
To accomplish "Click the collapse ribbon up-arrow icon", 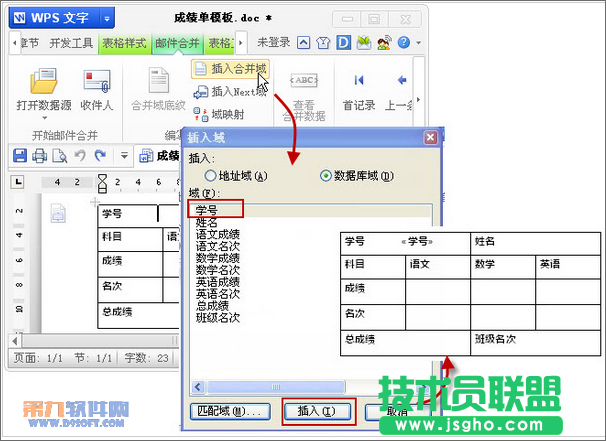I will click(303, 43).
